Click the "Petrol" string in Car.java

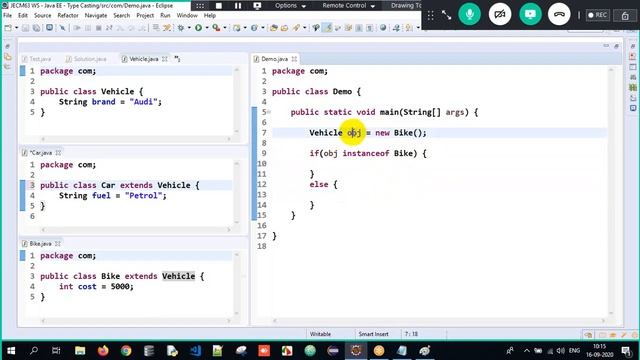pyautogui.click(x=143, y=196)
